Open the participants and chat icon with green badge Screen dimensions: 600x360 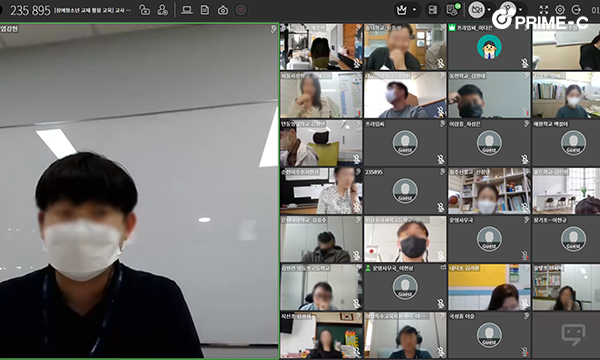[x=453, y=10]
